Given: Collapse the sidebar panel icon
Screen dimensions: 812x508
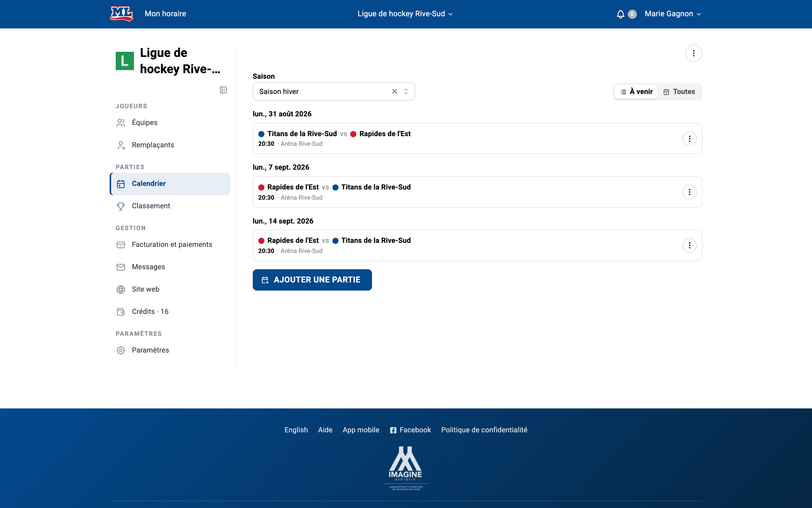Looking at the screenshot, I should tap(223, 90).
